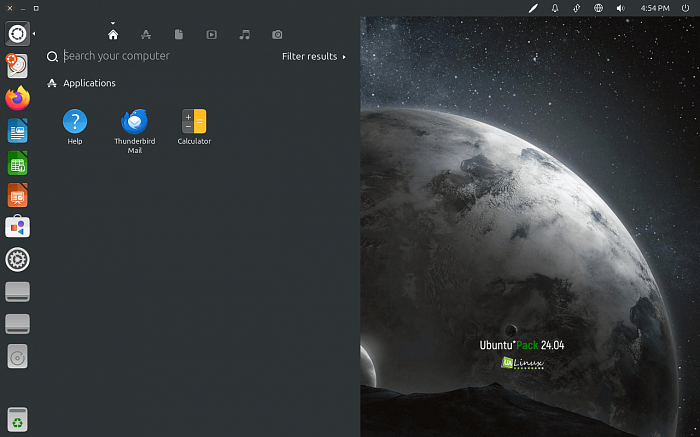The image size is (700, 437).
Task: Minimize the dash using the dash button
Action: coord(23,8)
